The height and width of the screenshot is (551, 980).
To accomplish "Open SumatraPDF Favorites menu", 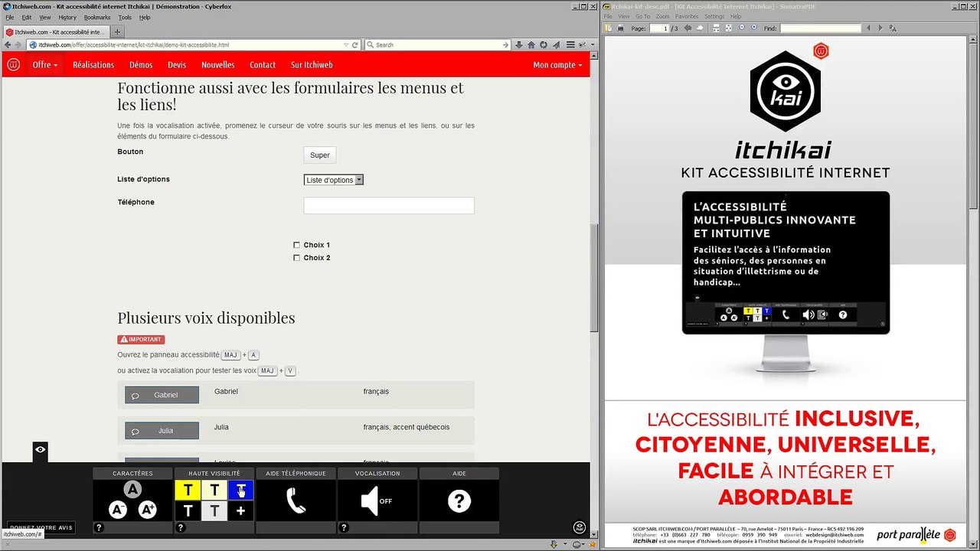I will click(x=687, y=16).
